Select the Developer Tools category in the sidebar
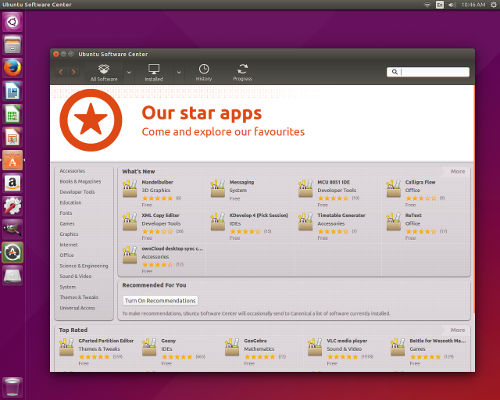 pyautogui.click(x=77, y=192)
